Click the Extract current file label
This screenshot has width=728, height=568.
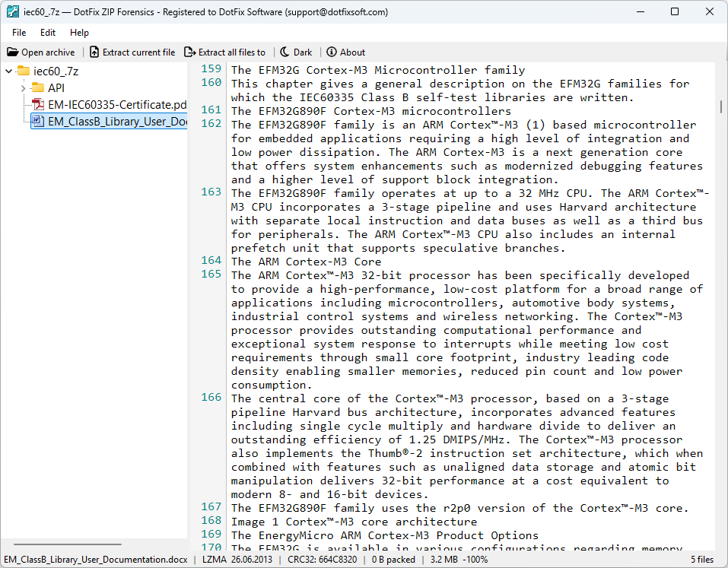point(138,52)
